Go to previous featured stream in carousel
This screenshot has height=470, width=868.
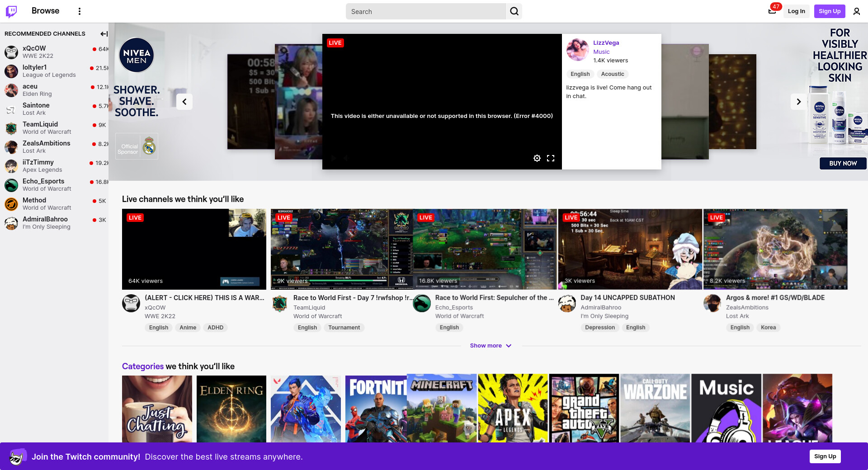click(x=184, y=102)
